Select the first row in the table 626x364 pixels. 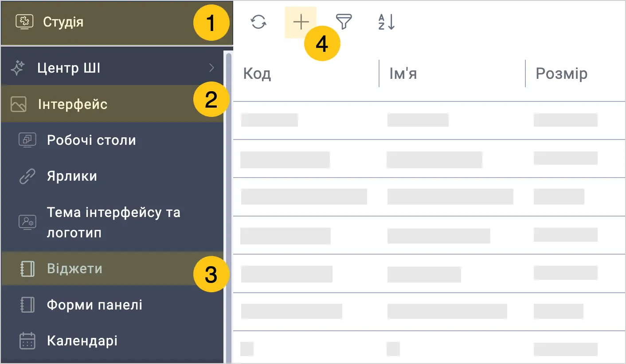(x=429, y=120)
